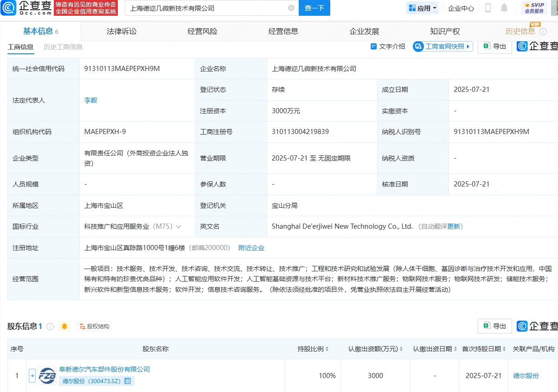Viewport: 558px width, 392px height.
Task: Open 工商官网快照
Action: point(443,46)
